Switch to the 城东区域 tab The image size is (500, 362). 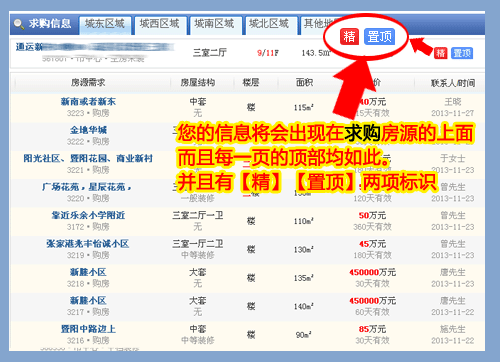(105, 24)
